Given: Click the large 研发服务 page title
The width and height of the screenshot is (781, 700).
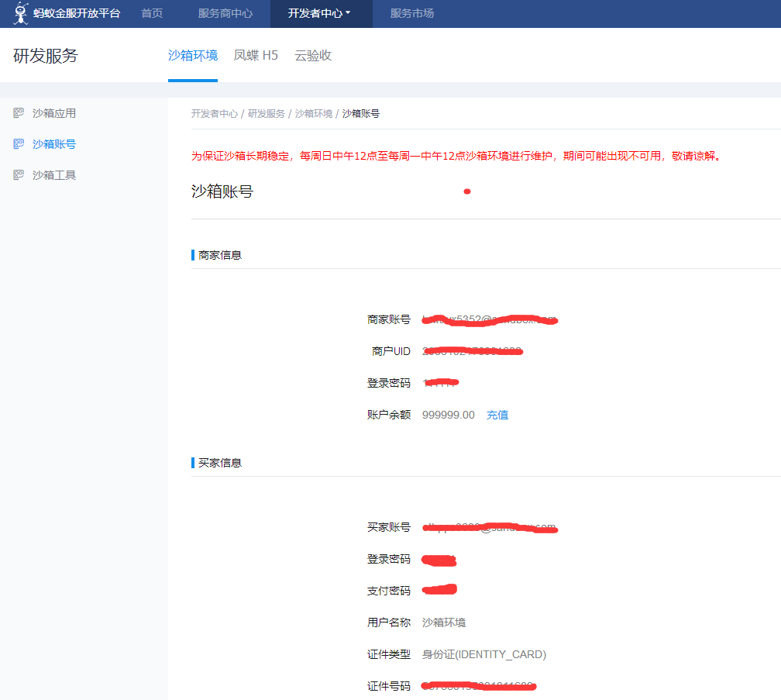Looking at the screenshot, I should pyautogui.click(x=45, y=56).
